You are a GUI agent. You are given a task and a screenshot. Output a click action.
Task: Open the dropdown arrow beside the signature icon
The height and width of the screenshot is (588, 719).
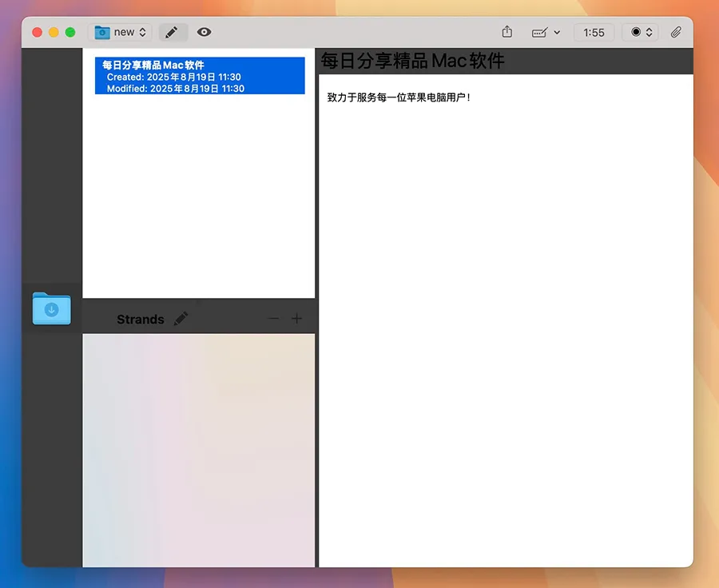click(x=557, y=33)
